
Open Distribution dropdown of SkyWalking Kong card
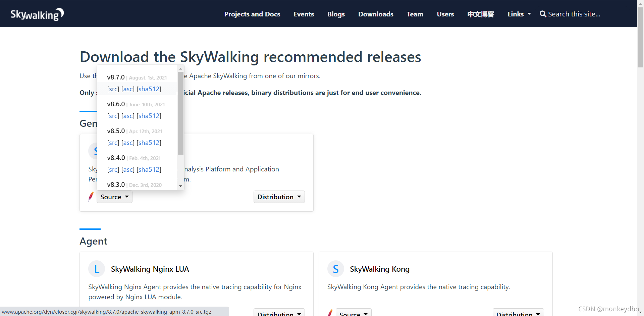click(518, 313)
